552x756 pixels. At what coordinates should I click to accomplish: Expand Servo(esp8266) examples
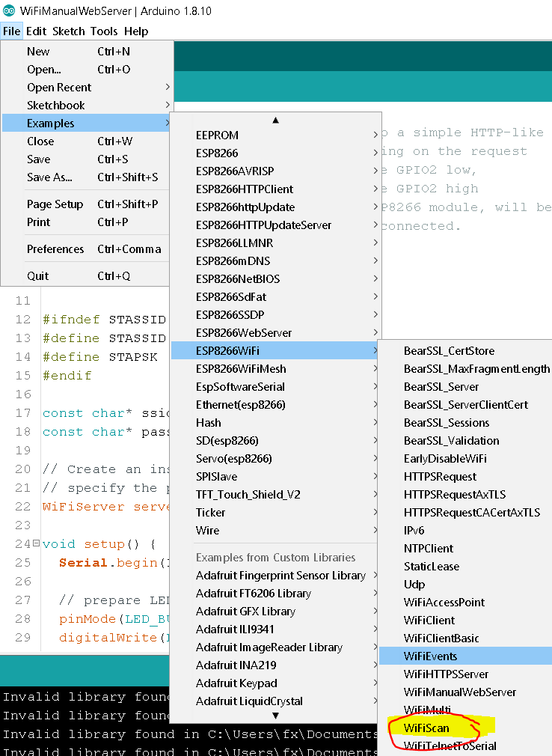pyautogui.click(x=275, y=458)
